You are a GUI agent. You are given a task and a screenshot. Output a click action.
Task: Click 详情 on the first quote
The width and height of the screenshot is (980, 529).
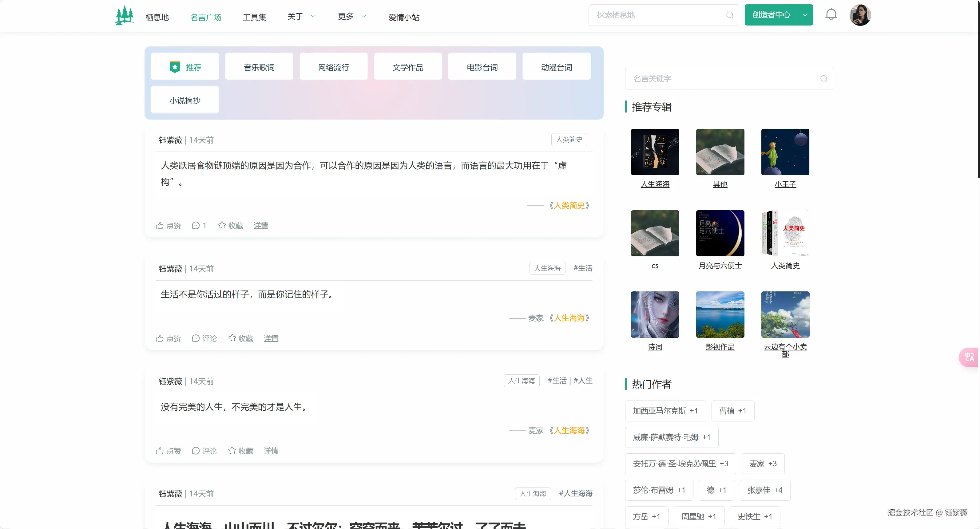[x=260, y=225]
